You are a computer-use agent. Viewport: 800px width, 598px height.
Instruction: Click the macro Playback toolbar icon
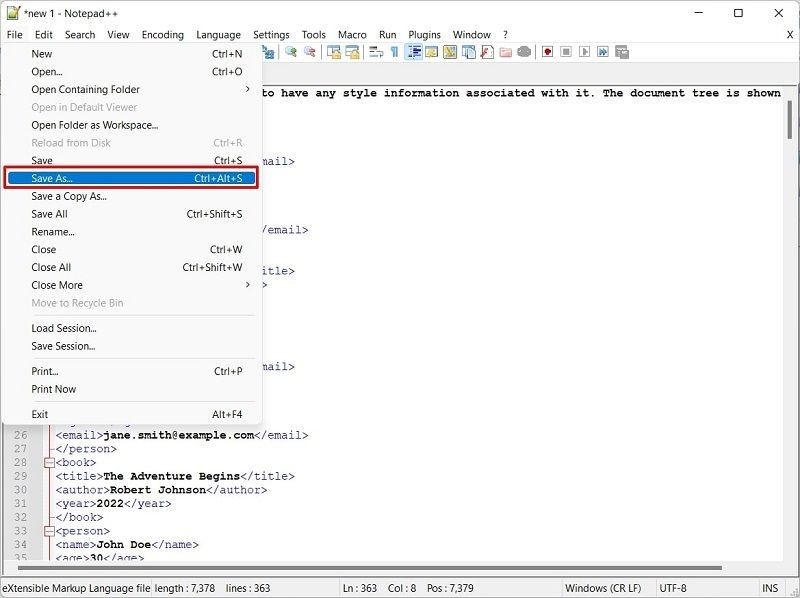585,52
